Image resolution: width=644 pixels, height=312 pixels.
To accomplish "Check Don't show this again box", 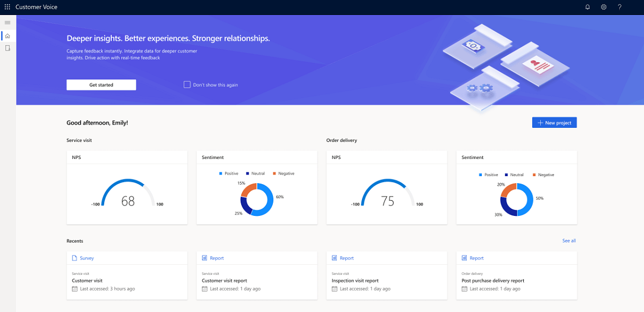I will click(187, 85).
